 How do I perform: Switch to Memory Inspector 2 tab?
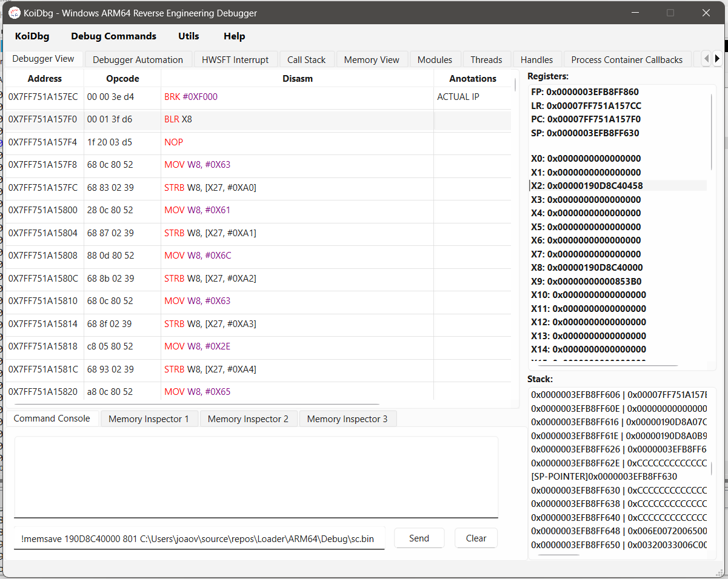(x=248, y=419)
